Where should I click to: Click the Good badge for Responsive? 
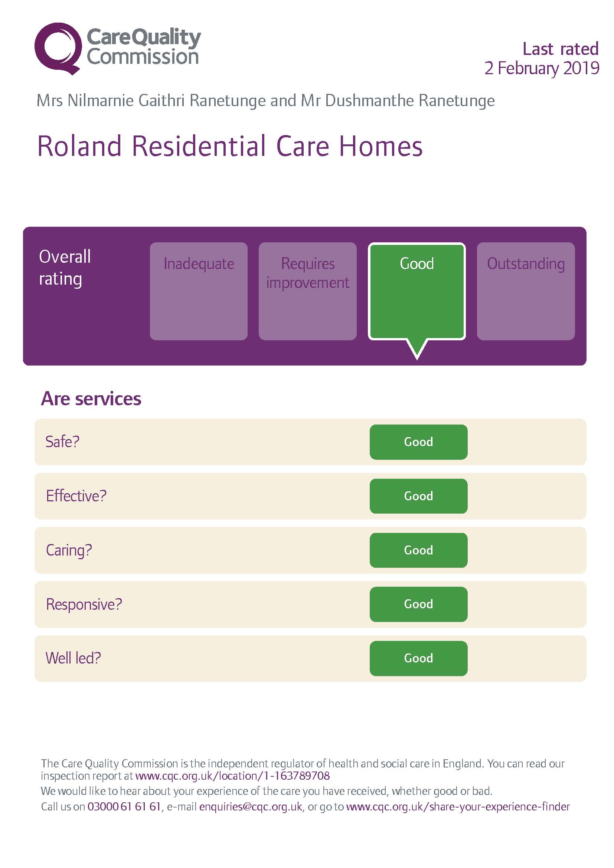click(x=418, y=604)
